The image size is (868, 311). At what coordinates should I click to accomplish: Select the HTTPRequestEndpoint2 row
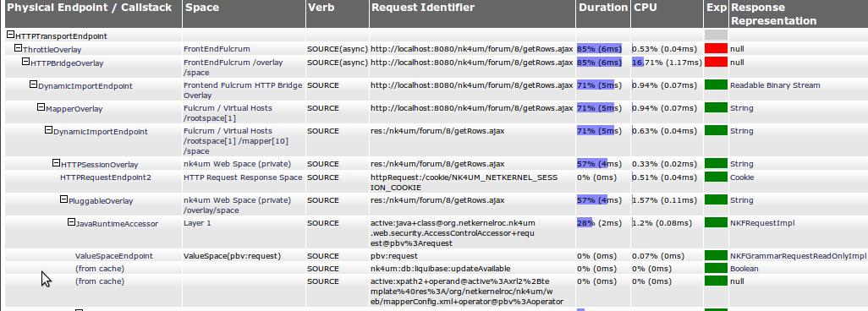tap(433, 183)
